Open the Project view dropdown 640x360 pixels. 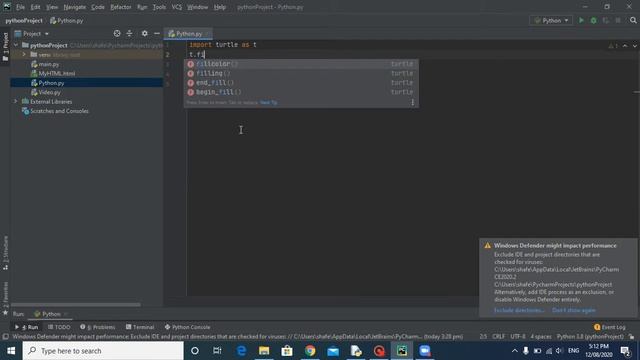[x=32, y=33]
